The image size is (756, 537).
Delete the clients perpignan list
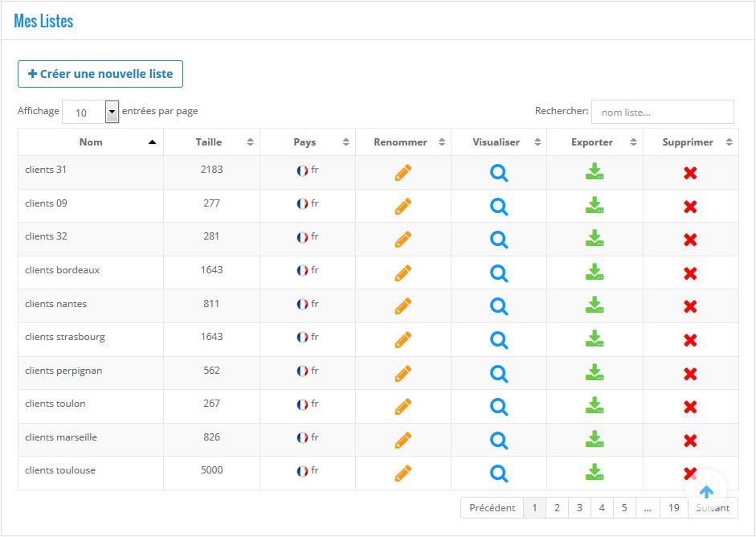690,375
